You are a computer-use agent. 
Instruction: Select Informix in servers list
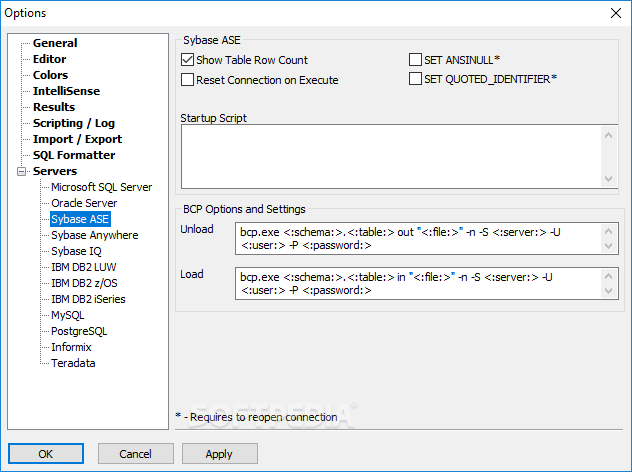(71, 347)
